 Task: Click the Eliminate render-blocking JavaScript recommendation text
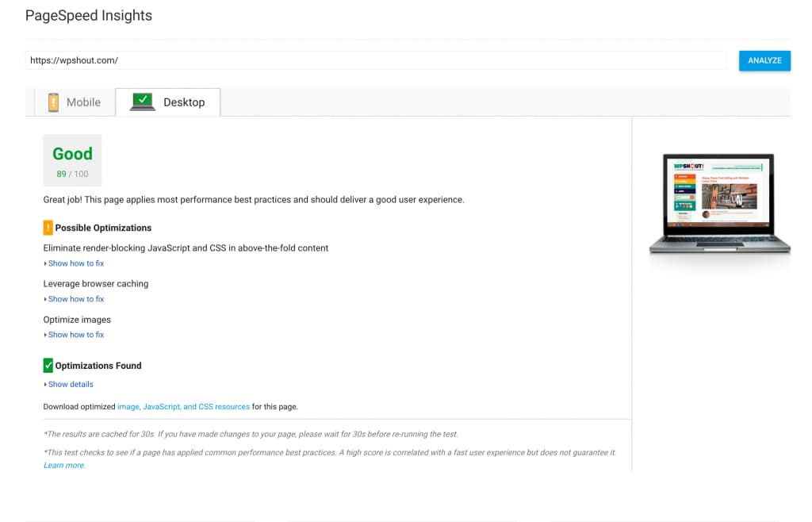click(x=186, y=248)
